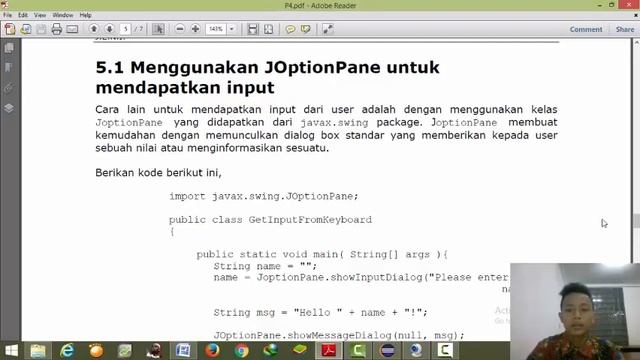Open the File menu
The image size is (640, 360).
7,15
